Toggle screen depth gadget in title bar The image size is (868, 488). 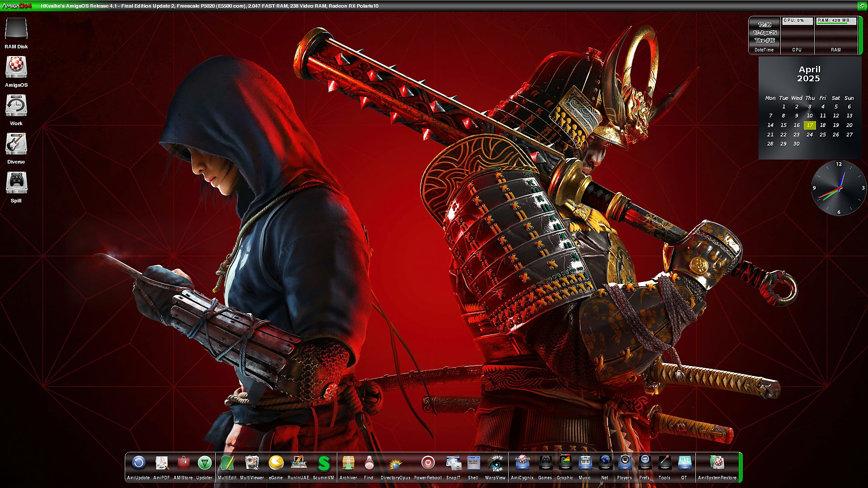click(x=862, y=6)
